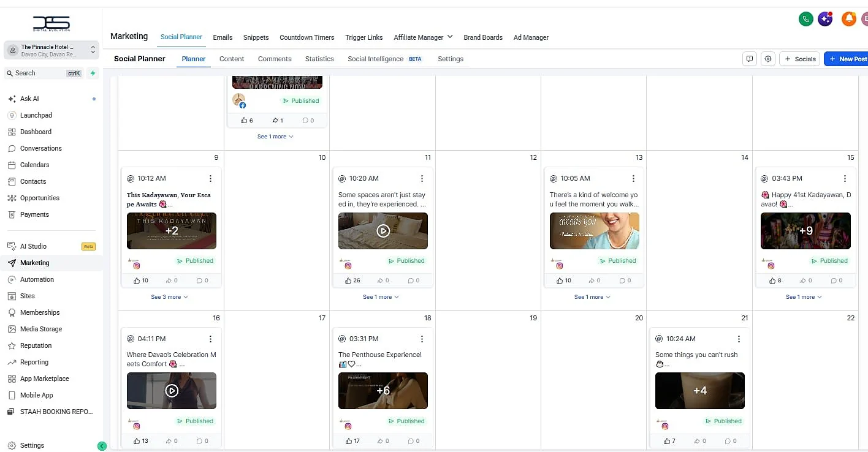This screenshot has width=868, height=452.
Task: Open the chat bubble icon beside settings gear
Action: tap(749, 59)
